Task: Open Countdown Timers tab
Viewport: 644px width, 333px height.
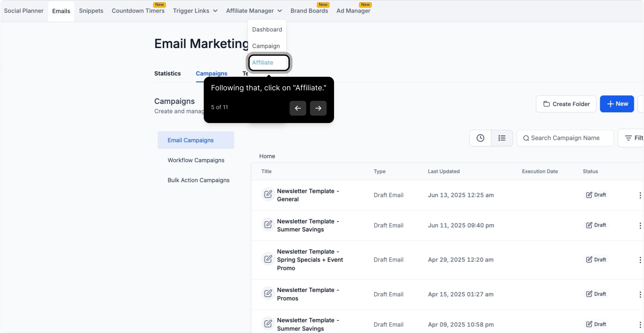Action: [x=138, y=11]
